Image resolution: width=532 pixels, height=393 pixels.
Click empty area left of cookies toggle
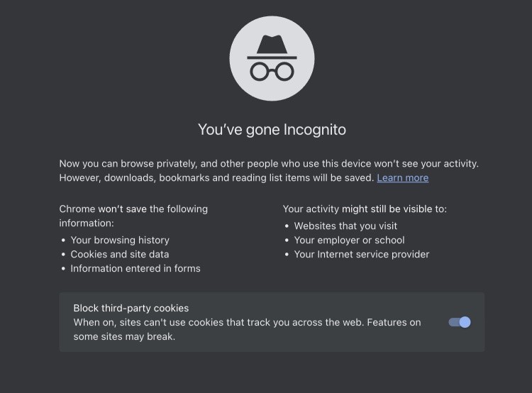click(x=435, y=322)
